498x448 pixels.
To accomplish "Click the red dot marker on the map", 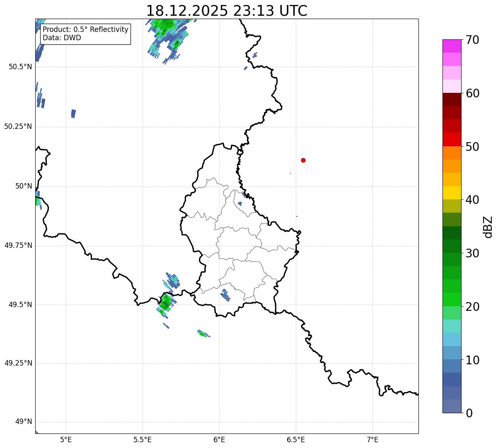I will click(303, 160).
